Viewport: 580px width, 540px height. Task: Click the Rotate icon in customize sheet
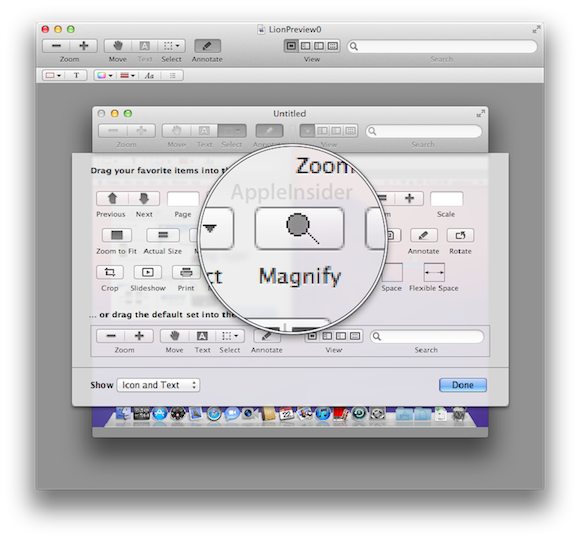point(460,235)
